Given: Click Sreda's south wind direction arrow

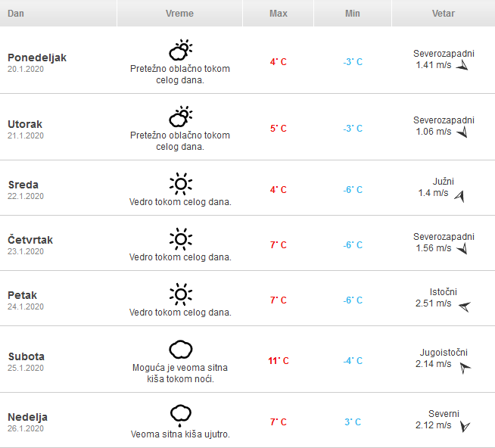Looking at the screenshot, I should click(458, 196).
